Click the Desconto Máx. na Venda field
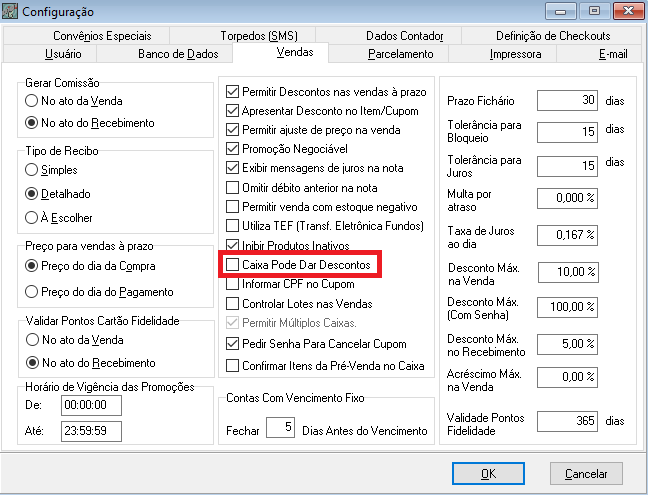Image resolution: width=648 pixels, height=495 pixels. click(568, 272)
